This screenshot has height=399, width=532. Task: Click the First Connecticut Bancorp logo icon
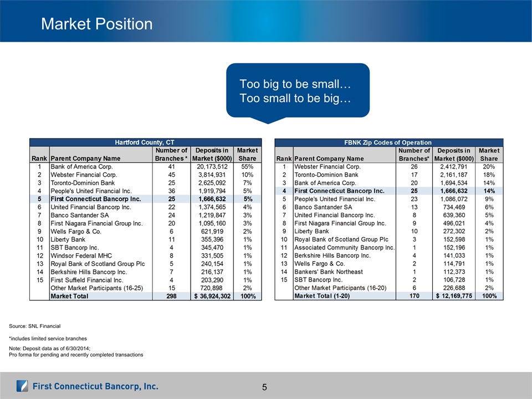[22, 386]
